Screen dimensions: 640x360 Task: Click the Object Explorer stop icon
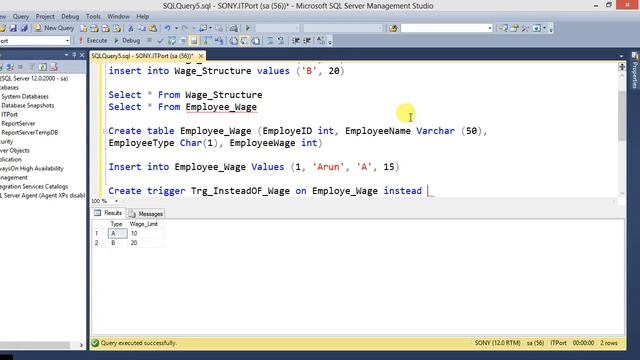[x=20, y=67]
